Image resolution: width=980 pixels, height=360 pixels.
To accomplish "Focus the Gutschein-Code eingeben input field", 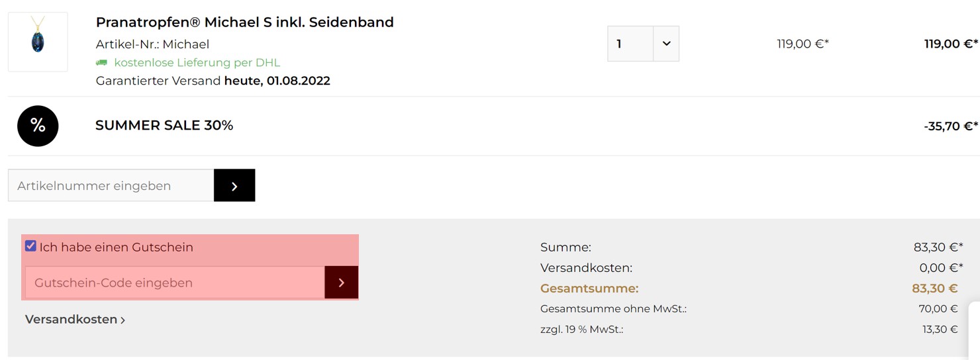I will pyautogui.click(x=175, y=283).
